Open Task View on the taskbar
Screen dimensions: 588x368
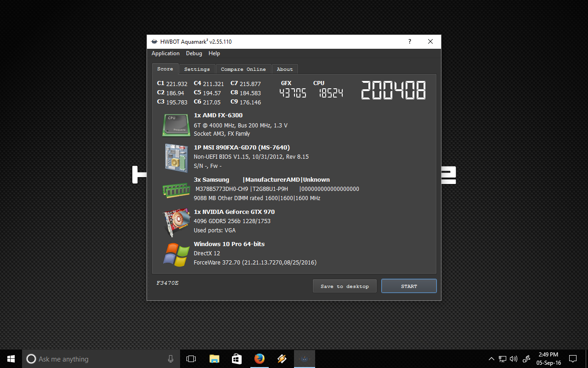pyautogui.click(x=191, y=359)
